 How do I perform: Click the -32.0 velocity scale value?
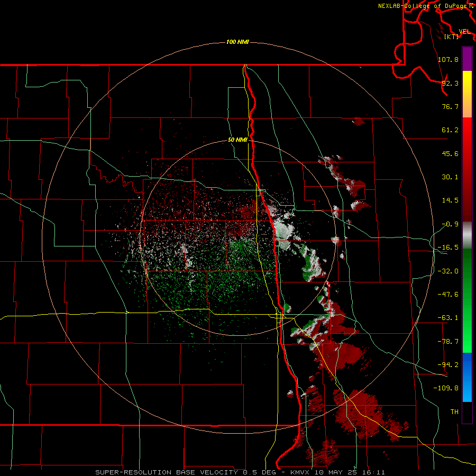(448, 271)
